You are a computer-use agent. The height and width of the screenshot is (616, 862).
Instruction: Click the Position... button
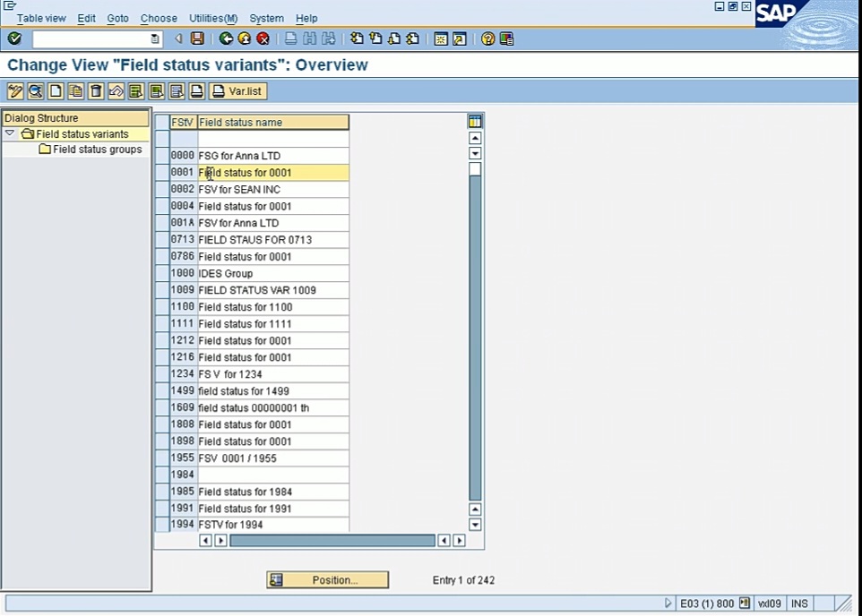click(328, 579)
